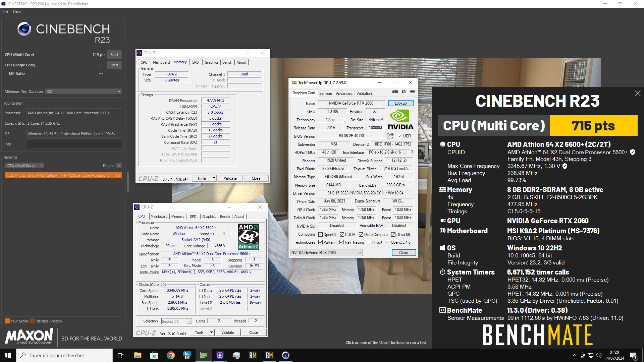The height and width of the screenshot is (362, 644).
Task: Click Validate in the upper CPU-Z window
Action: pyautogui.click(x=230, y=178)
